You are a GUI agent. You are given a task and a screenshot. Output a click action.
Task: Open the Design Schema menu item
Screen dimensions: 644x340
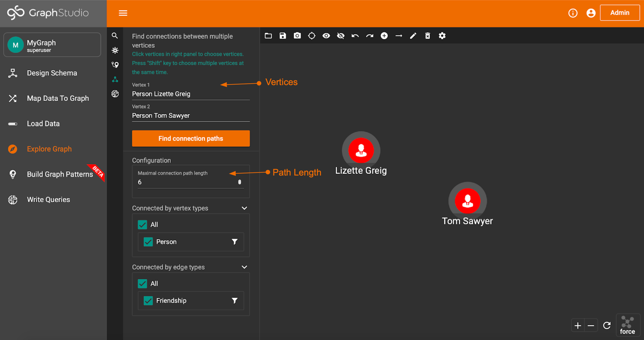[x=52, y=73]
